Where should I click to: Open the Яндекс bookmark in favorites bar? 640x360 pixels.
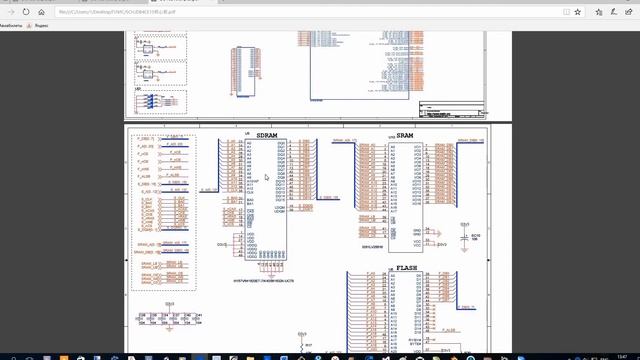pyautogui.click(x=38, y=26)
